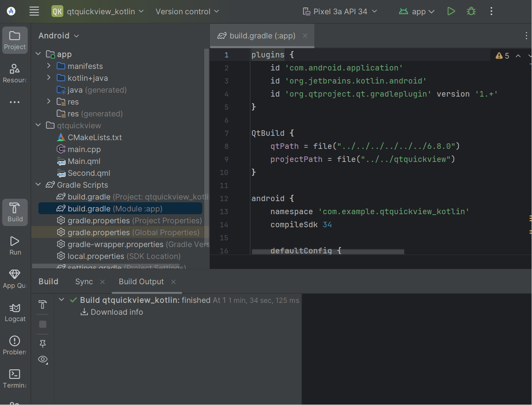Open the main hamburger menu
Screen dimensions: 532x405
(34, 11)
